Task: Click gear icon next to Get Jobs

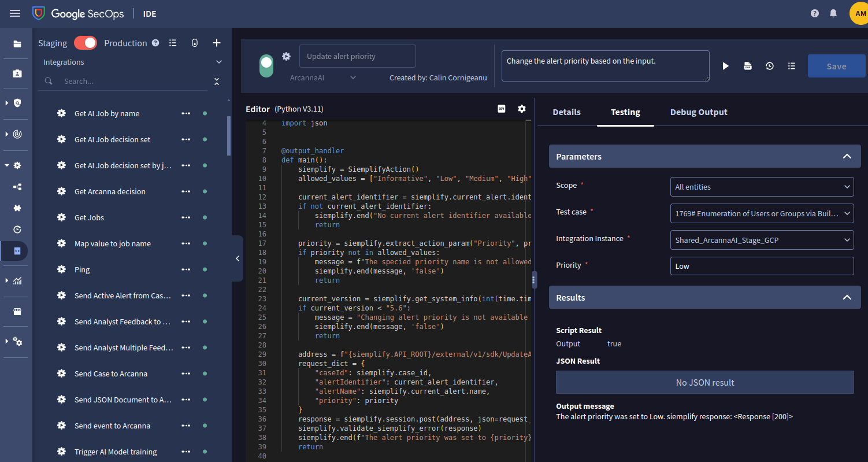Action: [61, 217]
